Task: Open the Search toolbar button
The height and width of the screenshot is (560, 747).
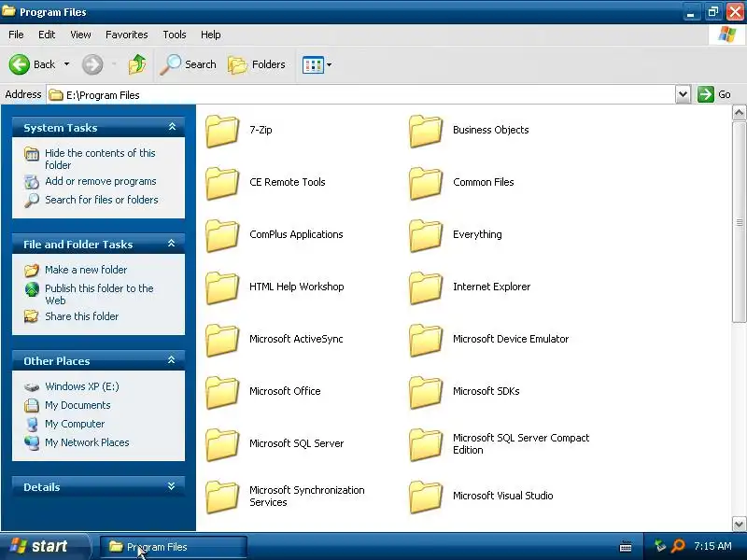Action: 189,64
